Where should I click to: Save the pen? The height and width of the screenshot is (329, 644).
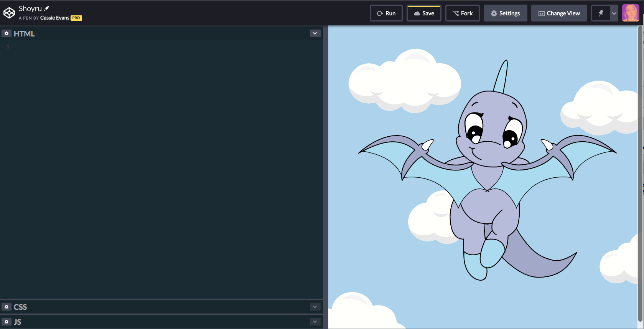tap(424, 13)
